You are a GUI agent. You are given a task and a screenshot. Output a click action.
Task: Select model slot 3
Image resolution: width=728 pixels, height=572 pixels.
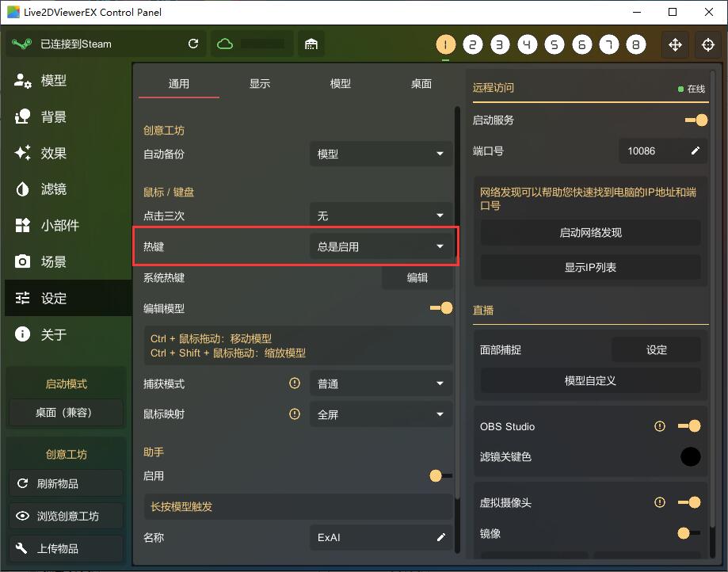(500, 44)
